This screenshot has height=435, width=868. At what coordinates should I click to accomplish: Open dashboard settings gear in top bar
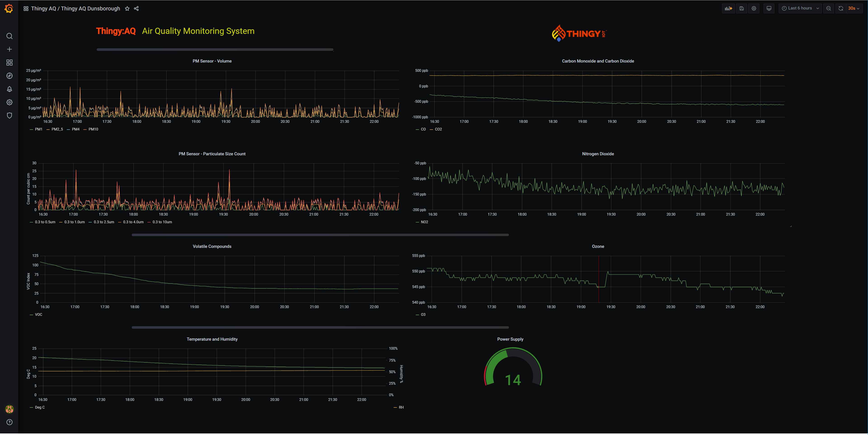click(754, 8)
